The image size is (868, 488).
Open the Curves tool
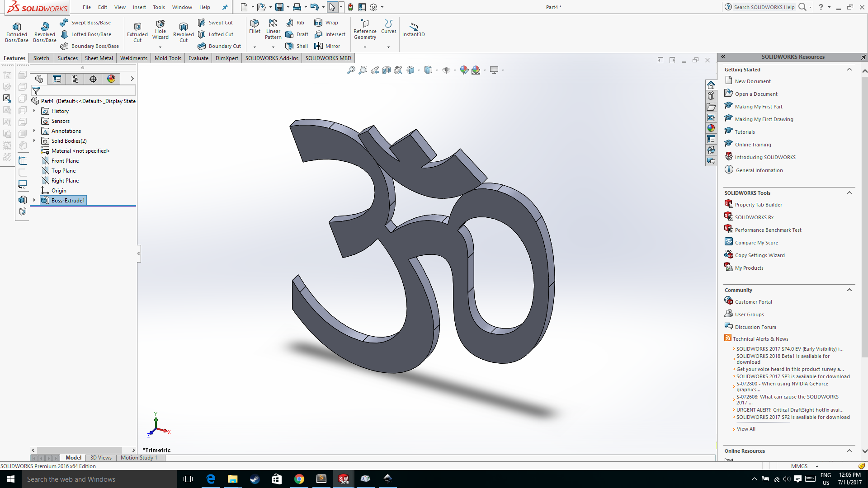click(389, 27)
